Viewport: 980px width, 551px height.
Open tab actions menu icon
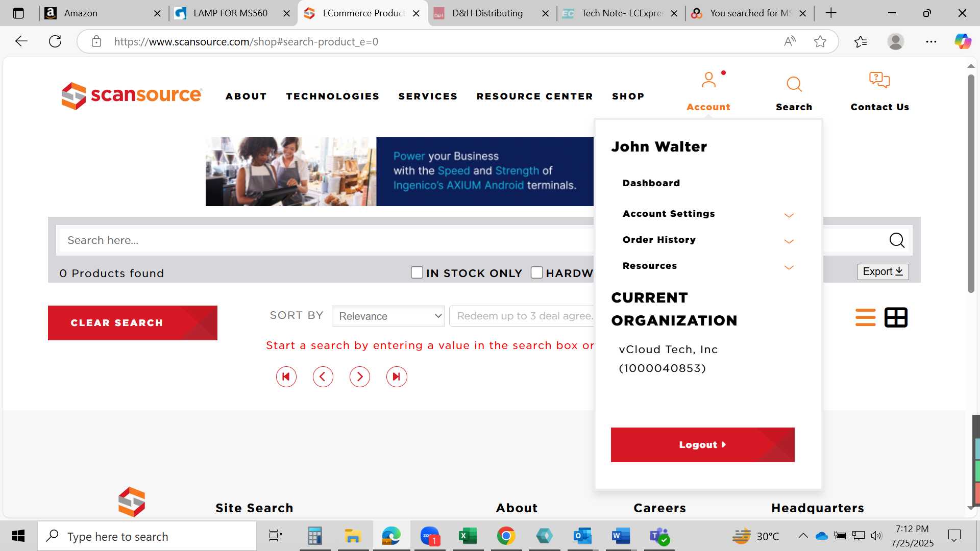click(x=18, y=13)
